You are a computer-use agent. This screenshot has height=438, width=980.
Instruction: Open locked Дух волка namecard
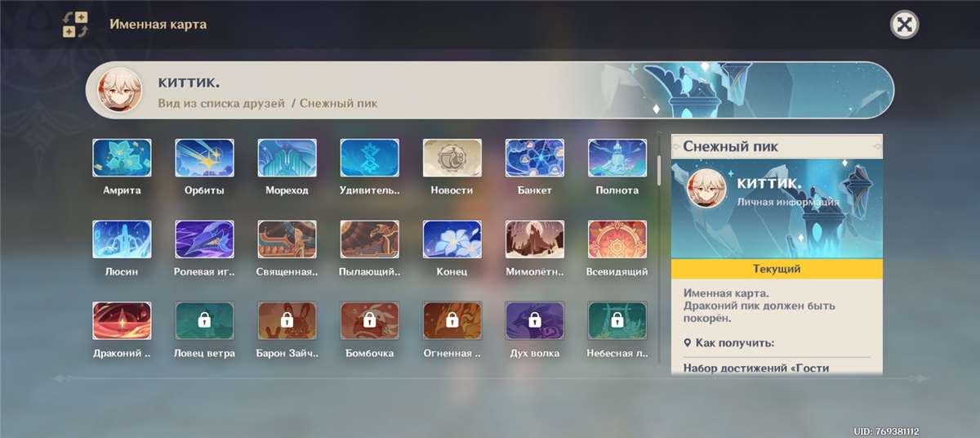pos(534,321)
